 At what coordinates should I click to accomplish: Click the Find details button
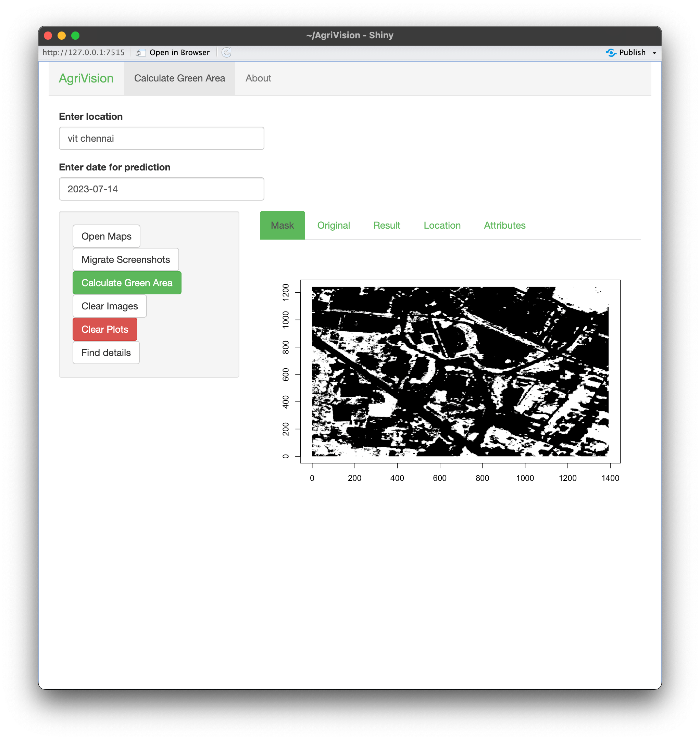pyautogui.click(x=106, y=353)
